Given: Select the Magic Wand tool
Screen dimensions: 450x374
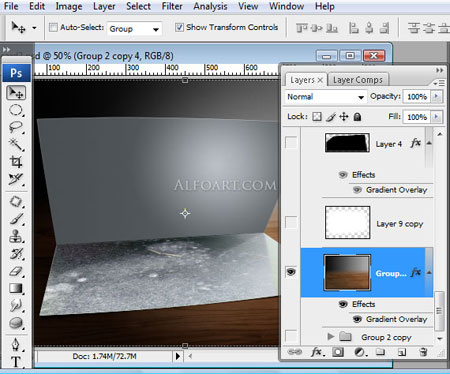Looking at the screenshot, I should pos(16,145).
